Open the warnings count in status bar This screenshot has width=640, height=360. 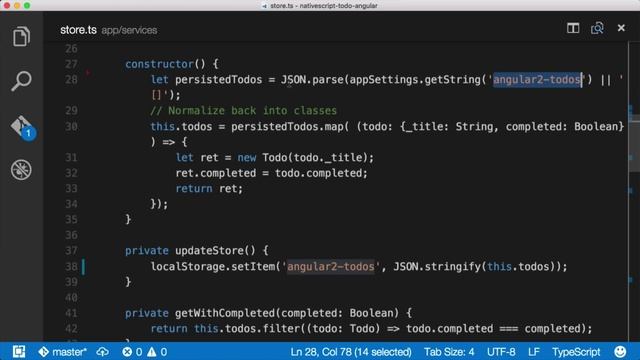click(157, 351)
